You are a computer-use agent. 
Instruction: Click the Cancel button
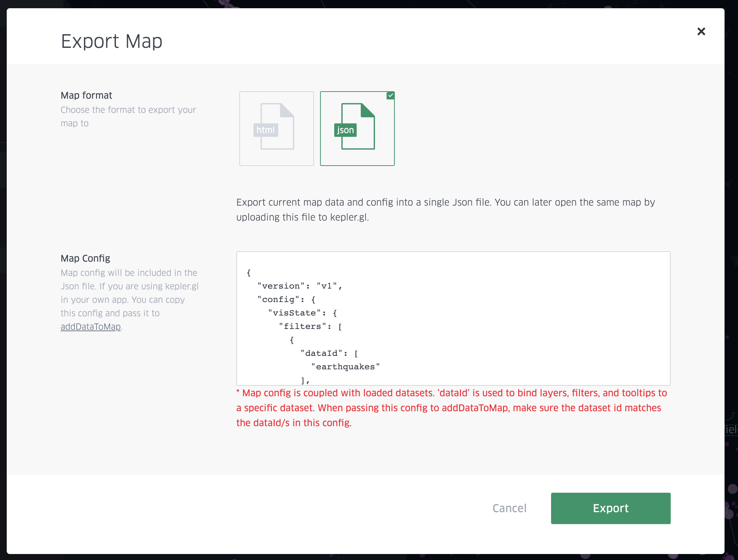coord(509,508)
